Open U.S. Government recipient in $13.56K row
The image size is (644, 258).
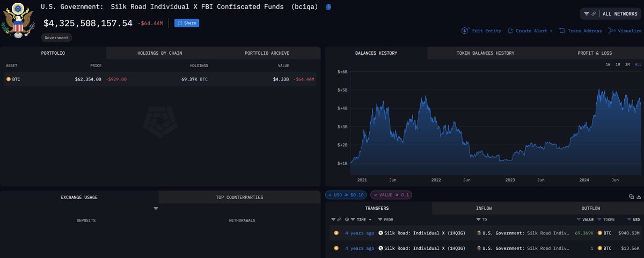[523, 248]
